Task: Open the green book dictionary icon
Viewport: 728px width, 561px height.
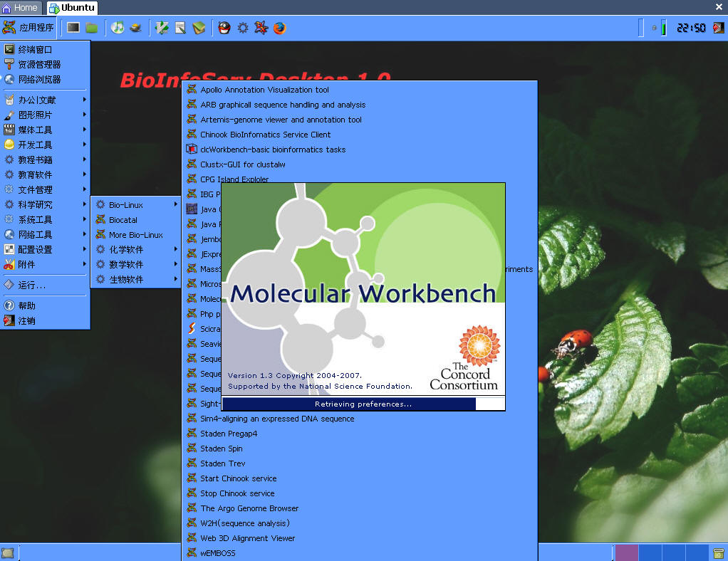Action: [x=199, y=28]
